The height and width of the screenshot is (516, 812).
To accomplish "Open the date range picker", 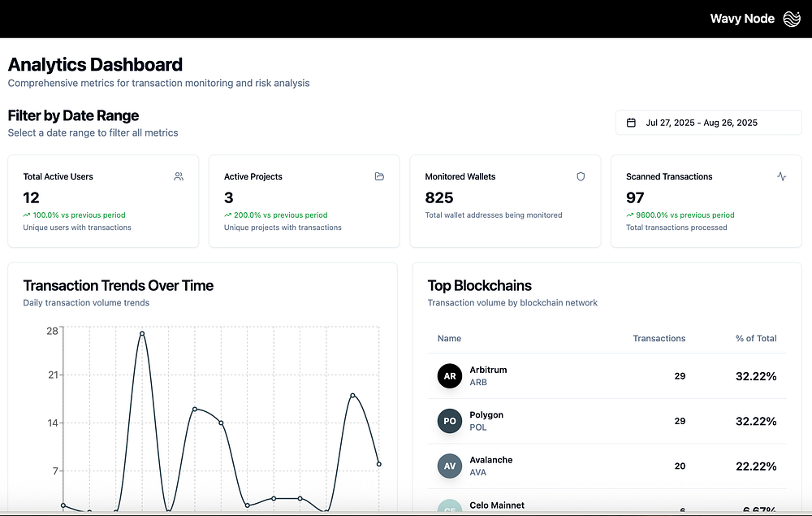I will [708, 123].
